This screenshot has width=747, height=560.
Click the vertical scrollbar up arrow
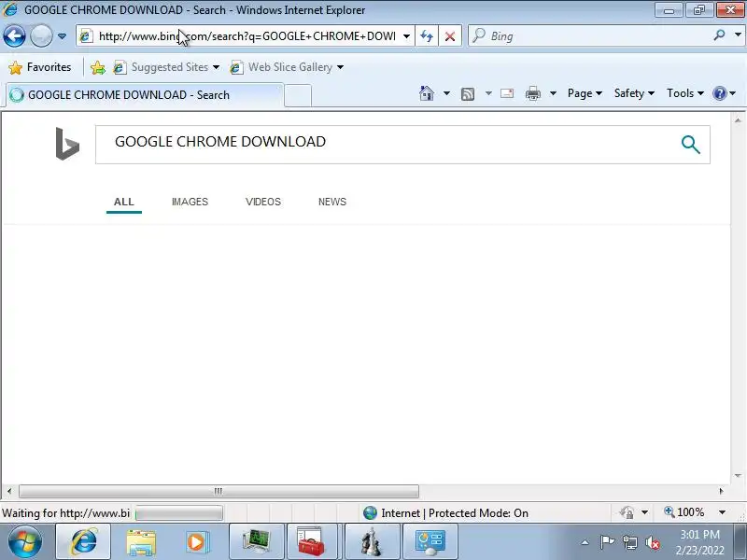click(x=738, y=120)
